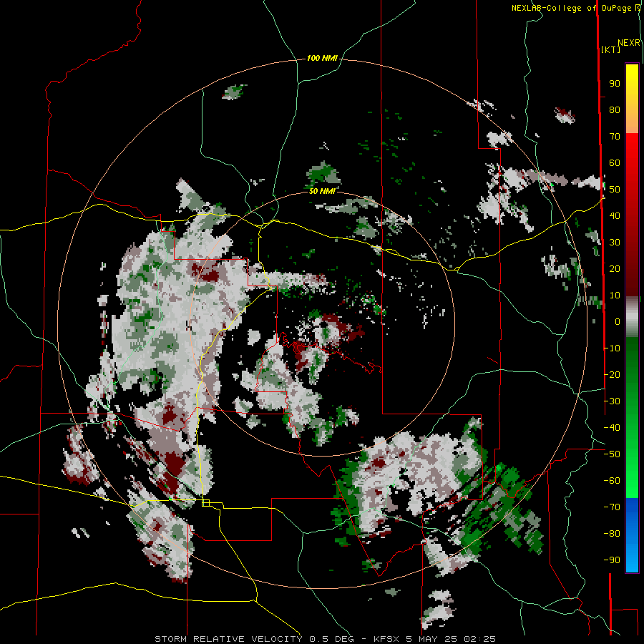644x644 pixels.
Task: Click the positive 30 value on velocity scale
Action: (615, 243)
